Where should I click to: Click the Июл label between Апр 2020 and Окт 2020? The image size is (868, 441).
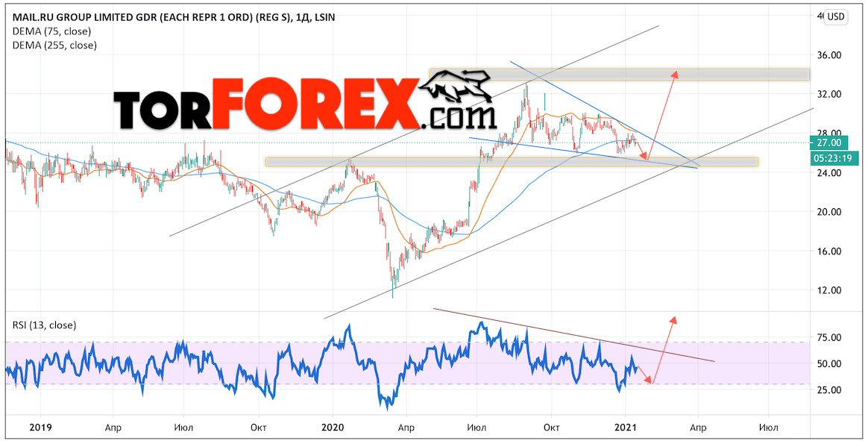[x=476, y=428]
